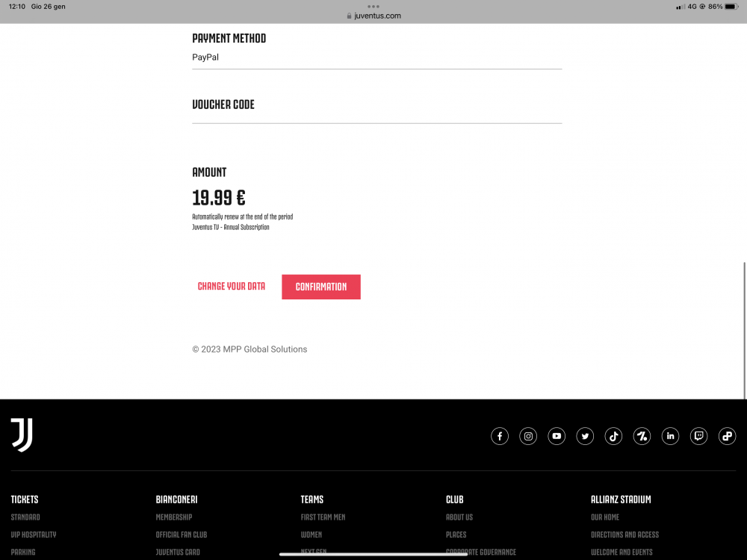This screenshot has width=747, height=560.
Task: Click the PayPal payment method text
Action: pyautogui.click(x=205, y=57)
